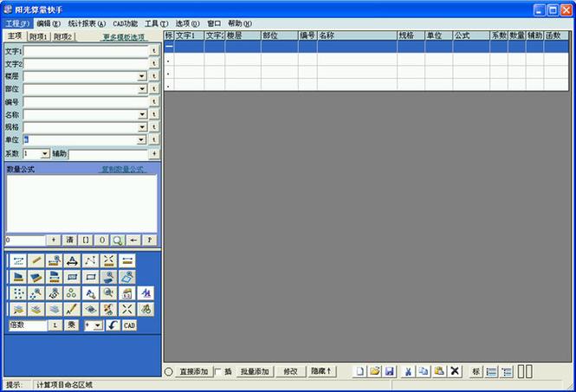Click the 复制数量公式 link

pos(123,170)
